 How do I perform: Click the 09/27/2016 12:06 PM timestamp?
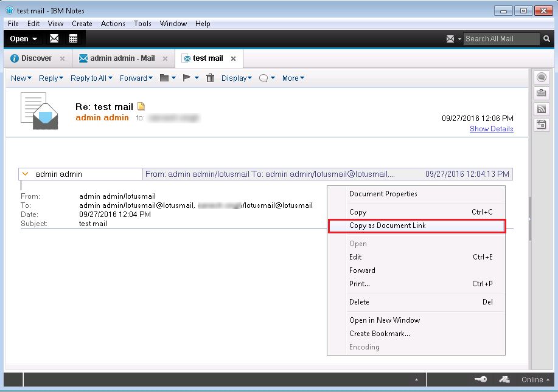point(478,119)
